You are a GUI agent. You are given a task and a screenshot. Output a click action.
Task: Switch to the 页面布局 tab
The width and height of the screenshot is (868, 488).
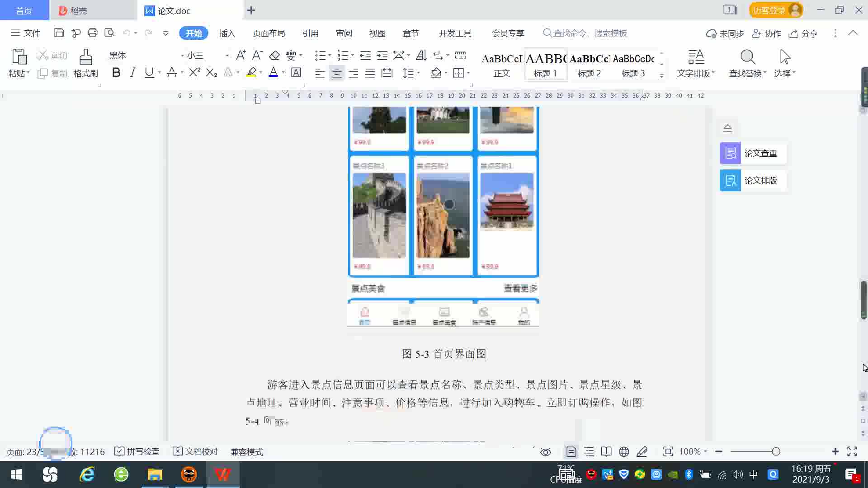coord(269,33)
